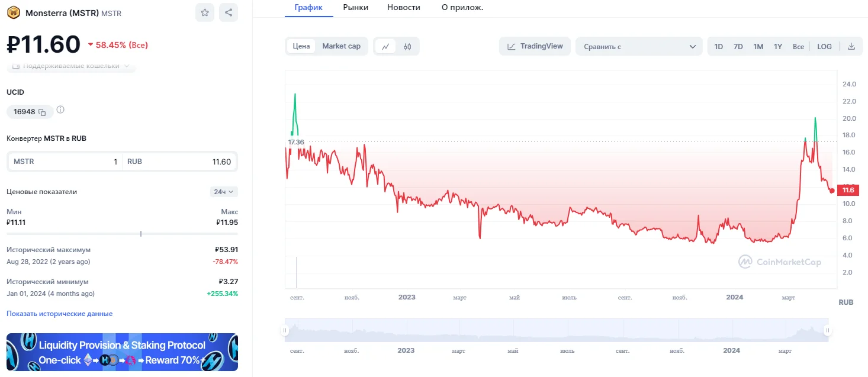This screenshot has width=868, height=377.
Task: Open the Liquidity Provision & Staking banner
Action: tap(122, 352)
